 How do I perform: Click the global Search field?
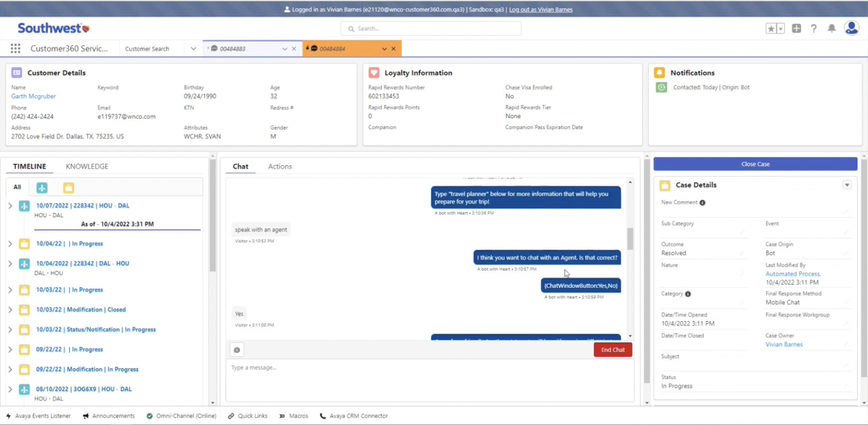pos(431,28)
